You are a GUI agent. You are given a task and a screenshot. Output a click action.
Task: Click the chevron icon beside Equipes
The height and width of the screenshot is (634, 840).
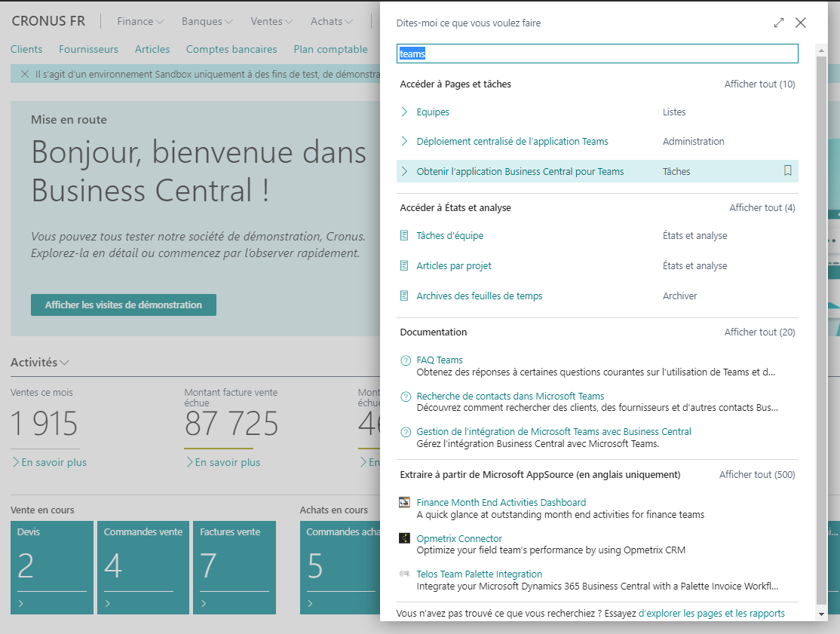[404, 112]
